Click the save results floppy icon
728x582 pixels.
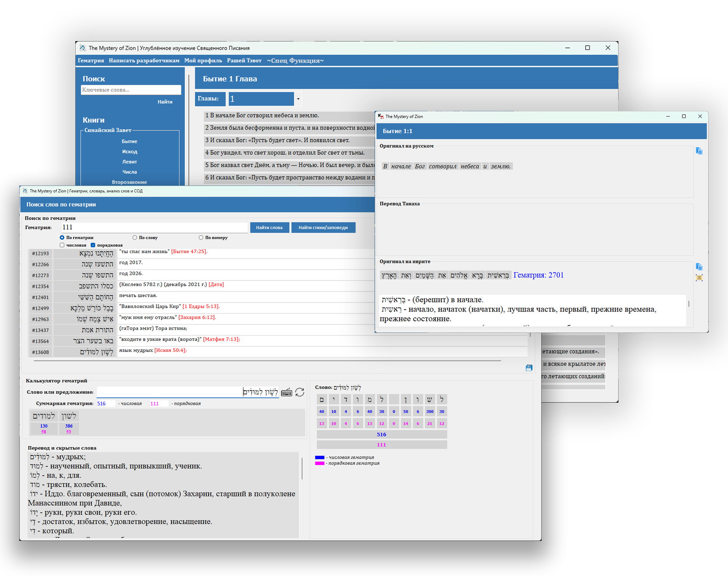click(x=529, y=368)
